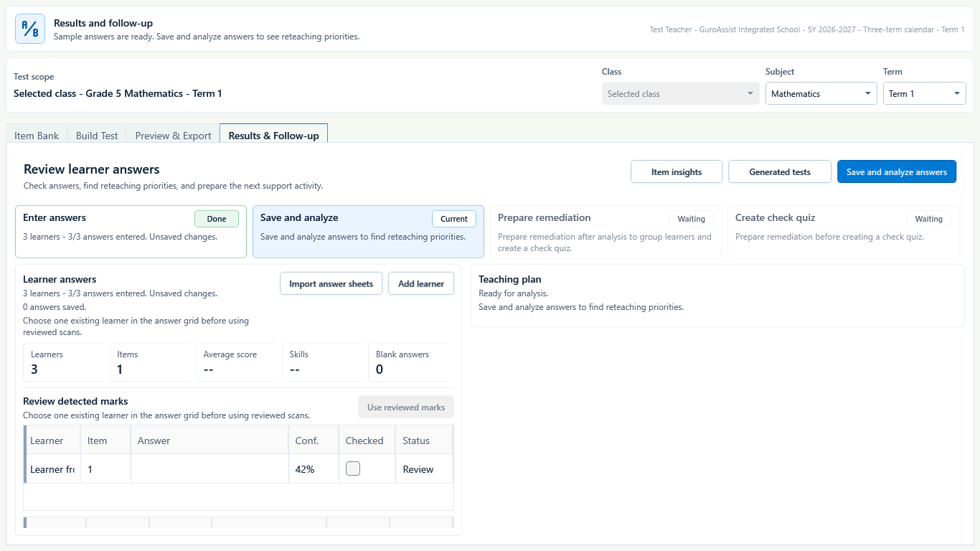Click the Waiting badge on Prepare remediation
This screenshot has width=980, height=551.
point(692,219)
